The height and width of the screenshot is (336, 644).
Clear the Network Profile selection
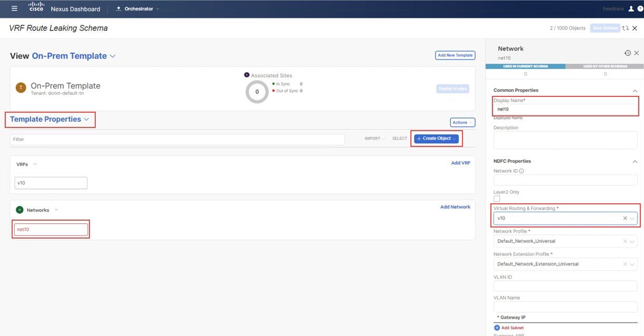pos(625,241)
